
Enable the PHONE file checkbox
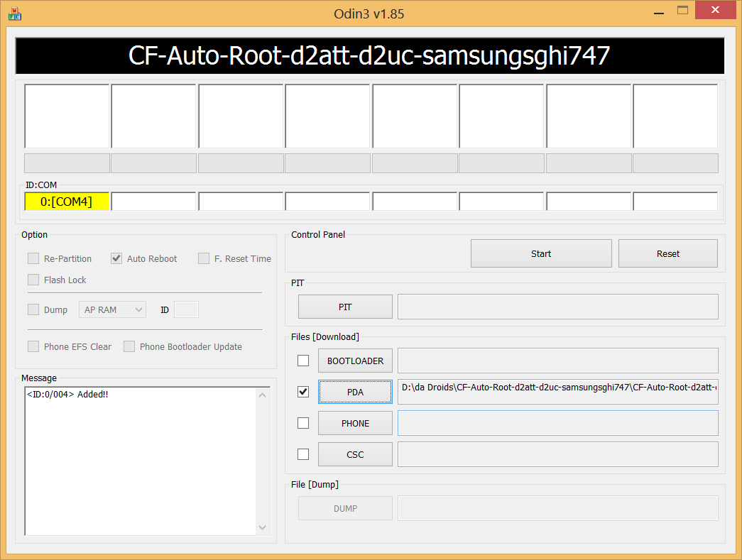click(x=303, y=422)
